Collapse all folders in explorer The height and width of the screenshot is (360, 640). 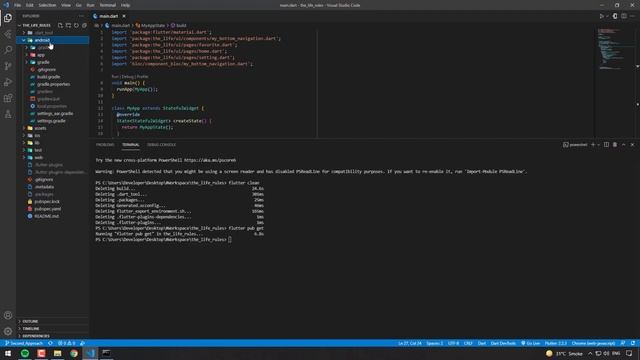pyautogui.click(x=84, y=25)
